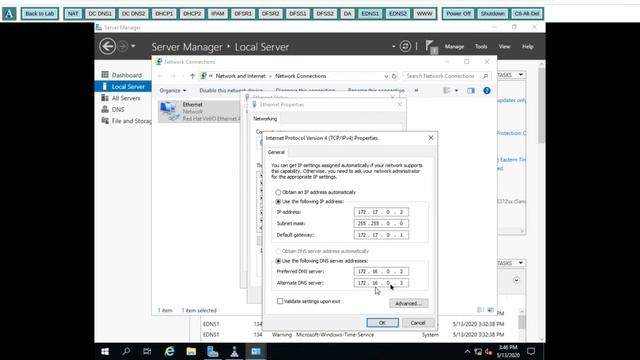This screenshot has height=360, width=640.
Task: Open the Windows Start menu
Action: click(105, 351)
